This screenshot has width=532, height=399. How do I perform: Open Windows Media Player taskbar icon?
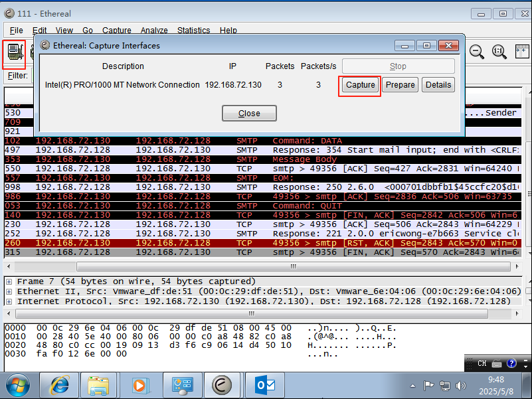[x=139, y=385]
